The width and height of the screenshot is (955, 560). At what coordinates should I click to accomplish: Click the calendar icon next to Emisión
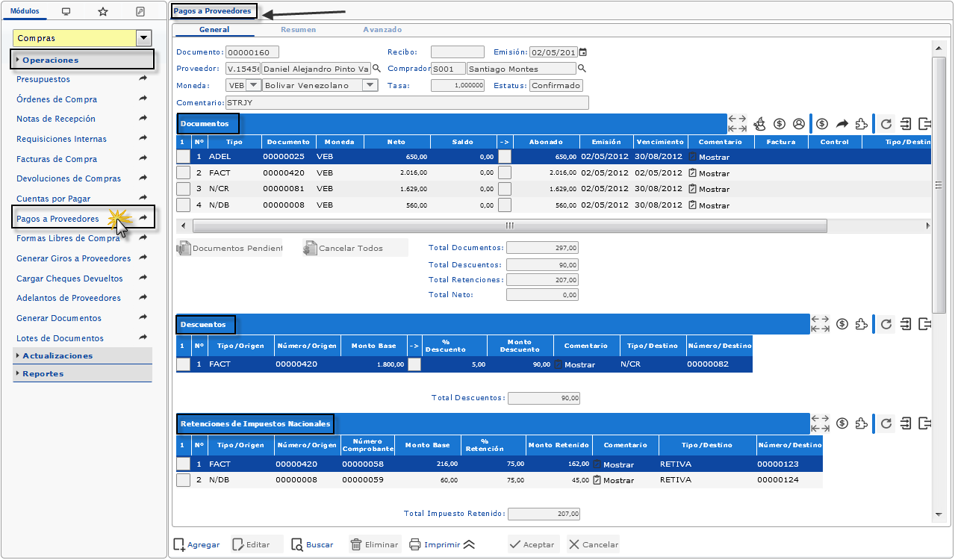[583, 52]
